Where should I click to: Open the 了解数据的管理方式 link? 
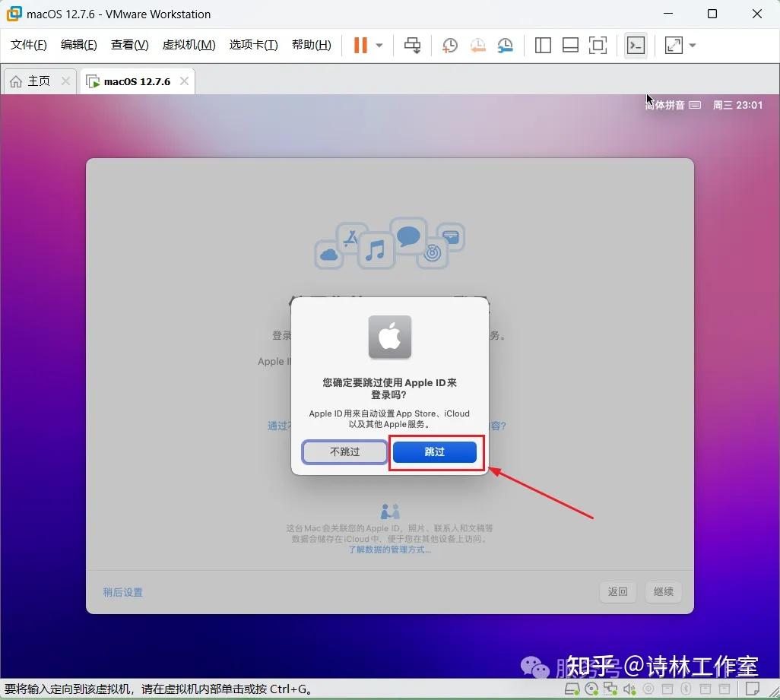click(389, 550)
